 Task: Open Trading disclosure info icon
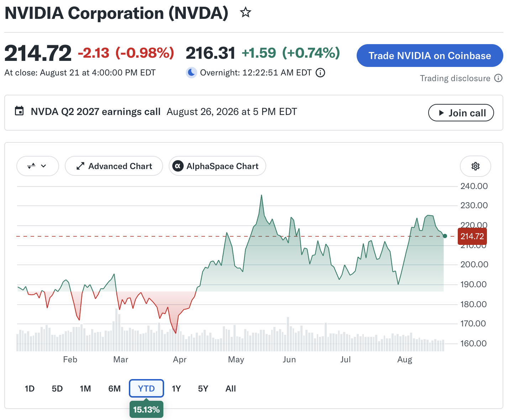point(498,78)
